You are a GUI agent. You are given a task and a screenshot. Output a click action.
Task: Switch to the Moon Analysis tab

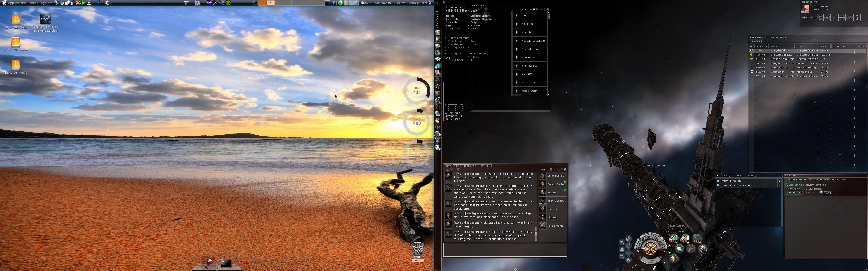pos(840,180)
